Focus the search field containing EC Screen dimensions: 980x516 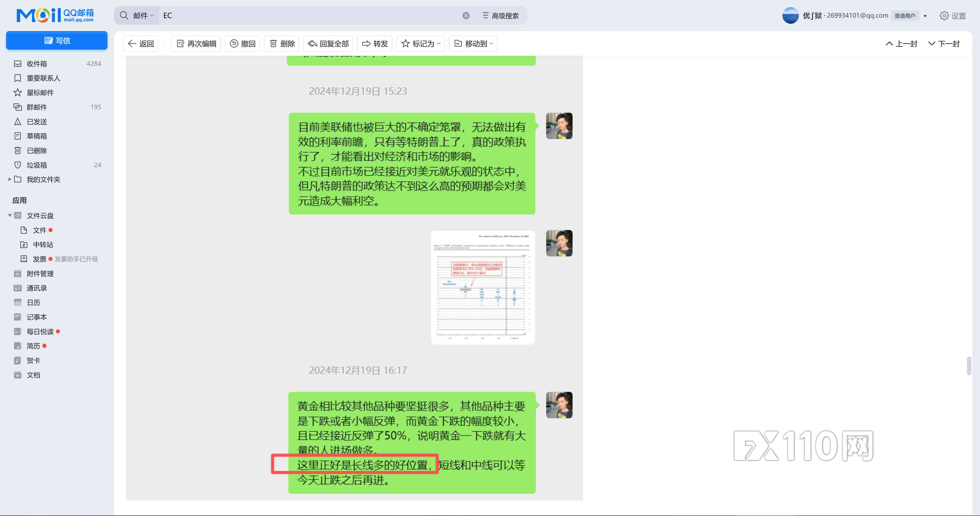pos(310,16)
